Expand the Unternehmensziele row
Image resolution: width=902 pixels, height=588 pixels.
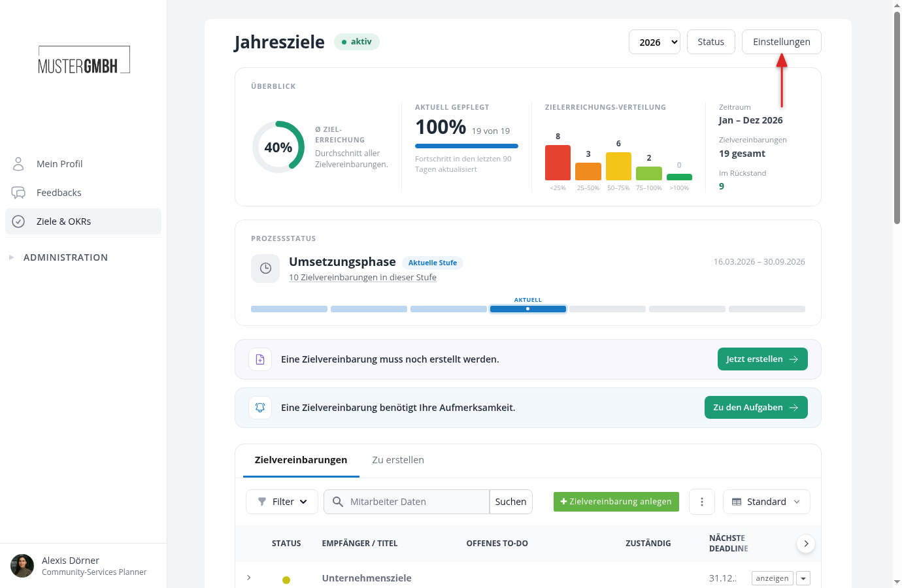249,578
